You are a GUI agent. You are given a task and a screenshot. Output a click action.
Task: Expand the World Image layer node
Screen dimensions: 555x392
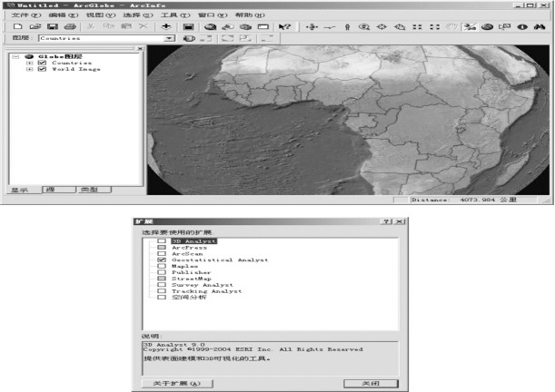(x=30, y=69)
